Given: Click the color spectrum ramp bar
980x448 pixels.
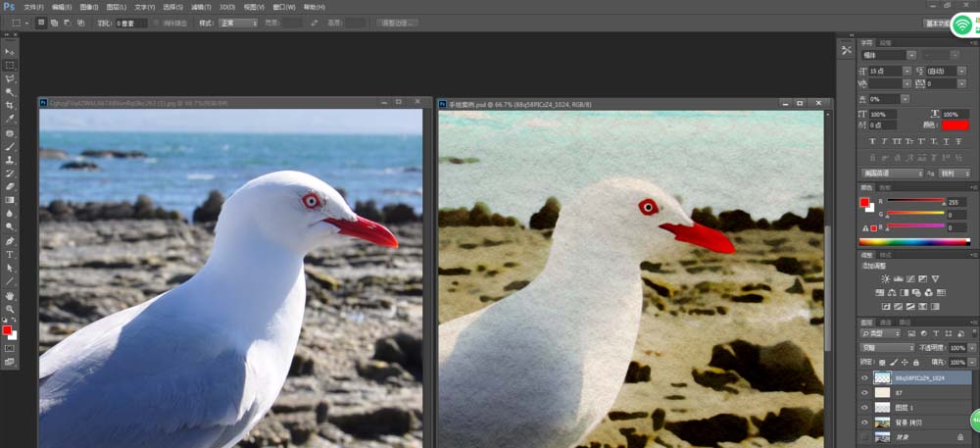Looking at the screenshot, I should click(914, 242).
